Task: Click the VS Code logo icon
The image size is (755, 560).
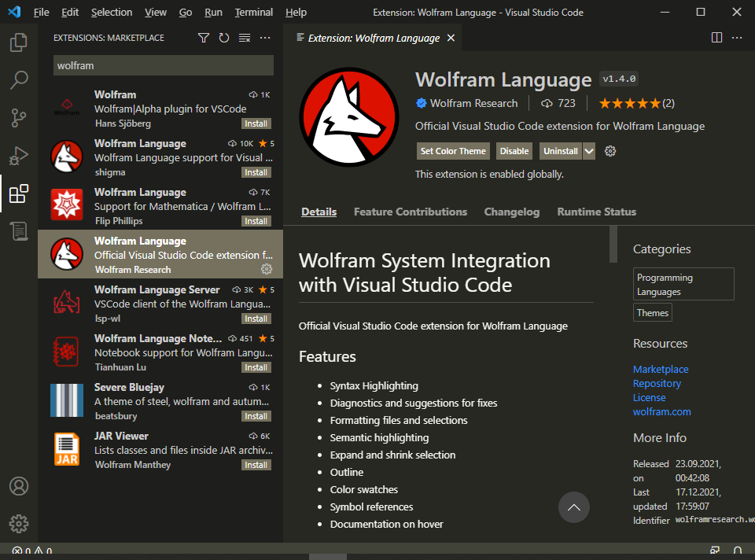Action: pos(14,12)
